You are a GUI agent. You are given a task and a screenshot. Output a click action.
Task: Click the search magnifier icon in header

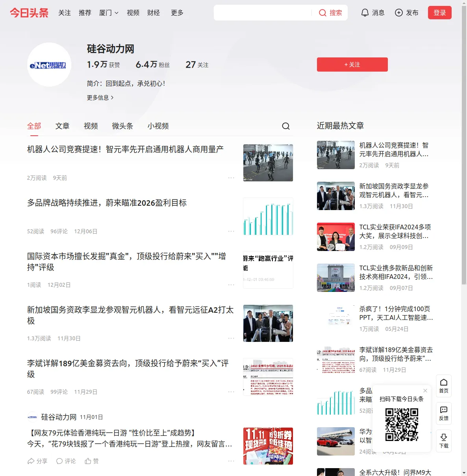pos(322,13)
